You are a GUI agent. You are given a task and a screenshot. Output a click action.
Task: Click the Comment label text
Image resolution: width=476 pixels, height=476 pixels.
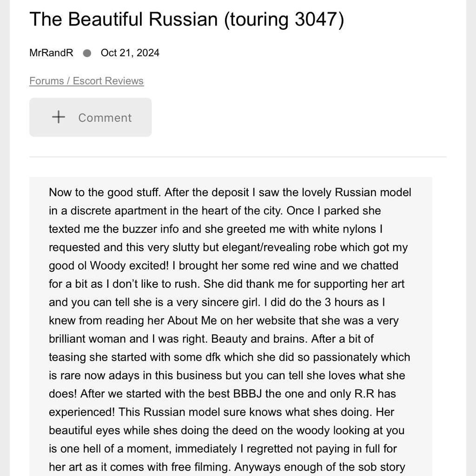tap(105, 118)
